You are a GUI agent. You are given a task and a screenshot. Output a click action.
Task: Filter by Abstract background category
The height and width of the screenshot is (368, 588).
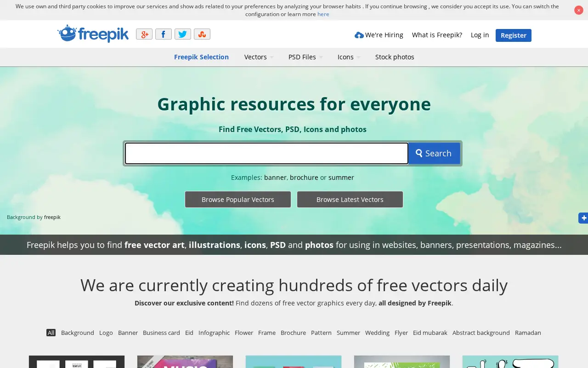pos(481,333)
